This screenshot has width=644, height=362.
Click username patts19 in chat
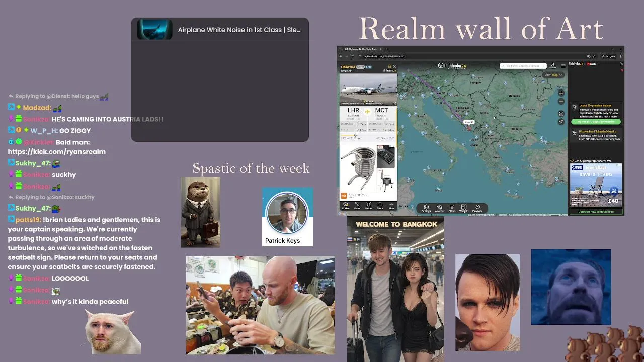point(29,220)
